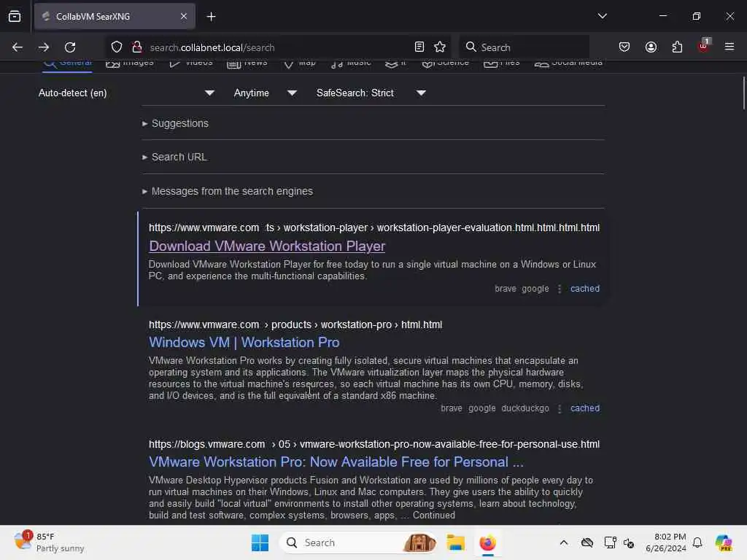Click brave label under Workstation Player result
Image resolution: width=747 pixels, height=560 pixels.
(x=505, y=289)
